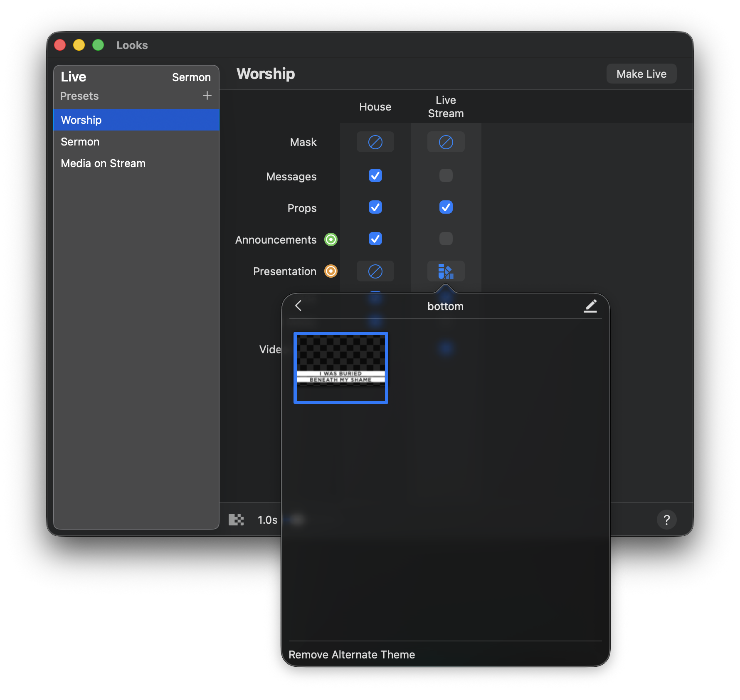Open help with the question mark button

[666, 520]
